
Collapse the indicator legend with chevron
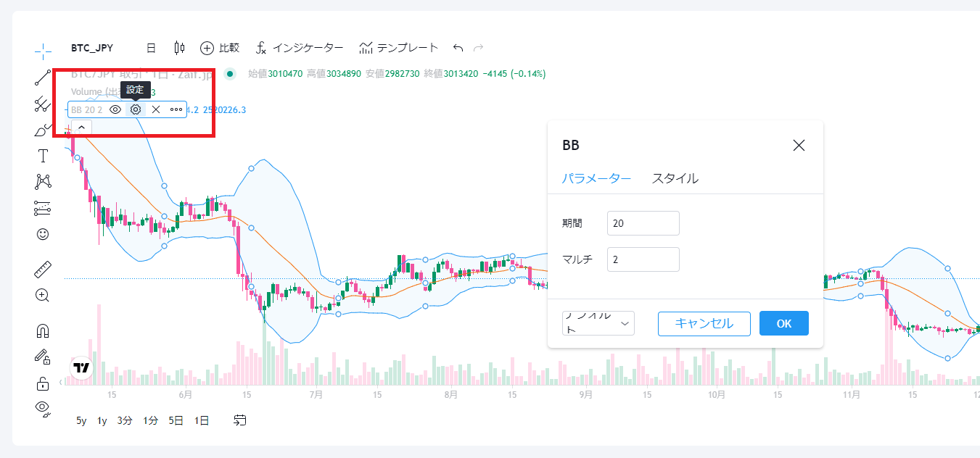[81, 128]
